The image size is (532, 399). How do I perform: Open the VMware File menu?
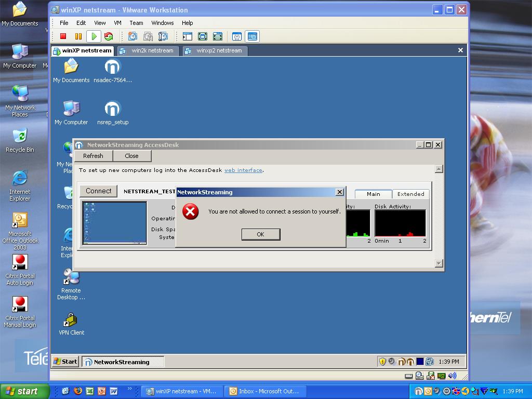point(64,23)
